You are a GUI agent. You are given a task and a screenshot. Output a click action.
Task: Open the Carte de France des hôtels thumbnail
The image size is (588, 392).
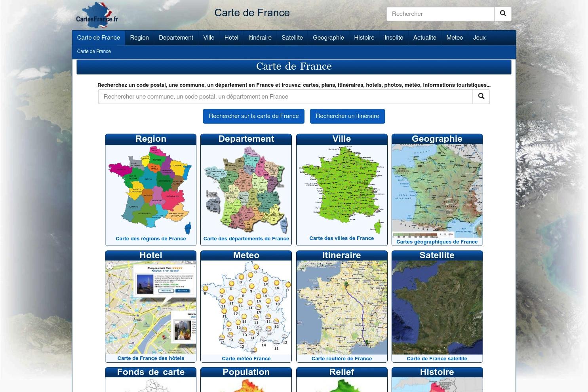point(150,306)
